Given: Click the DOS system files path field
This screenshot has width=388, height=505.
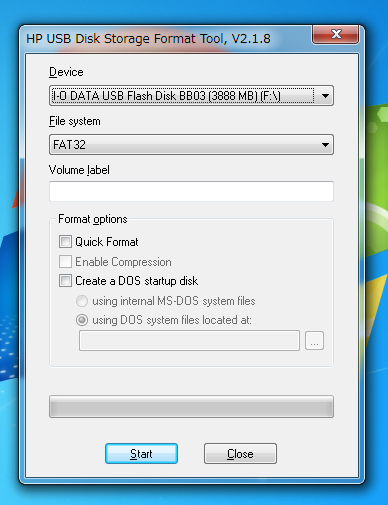Looking at the screenshot, I should [189, 340].
